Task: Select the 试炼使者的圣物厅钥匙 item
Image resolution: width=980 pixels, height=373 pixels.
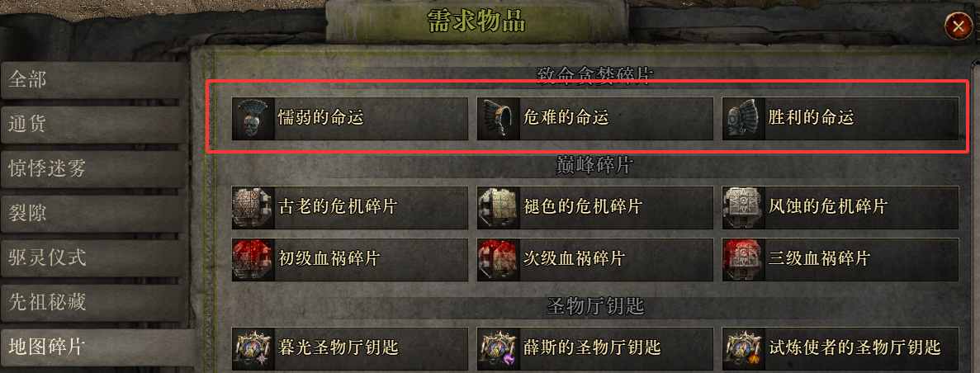Action: tap(840, 348)
